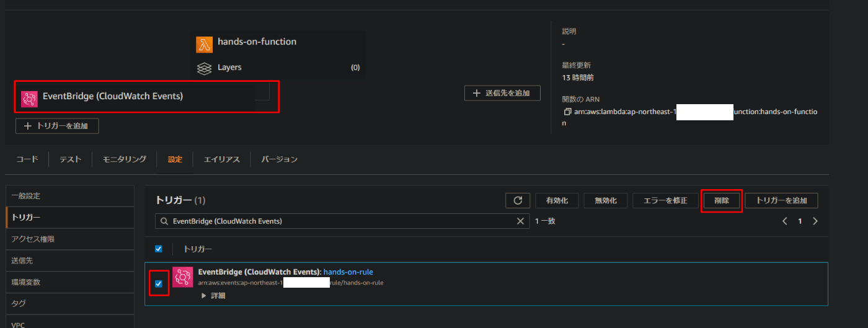Click the 最終更新 label

pyautogui.click(x=576, y=64)
